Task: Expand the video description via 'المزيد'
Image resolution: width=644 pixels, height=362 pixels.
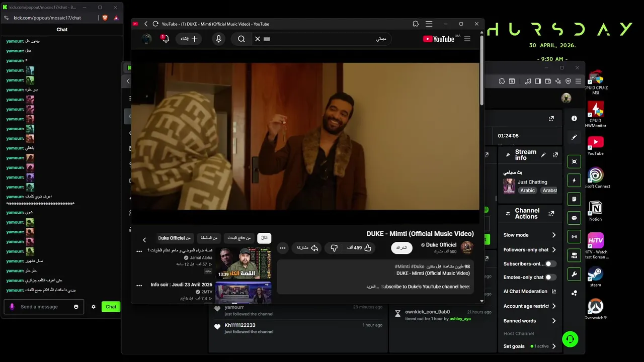Action: 373,287
